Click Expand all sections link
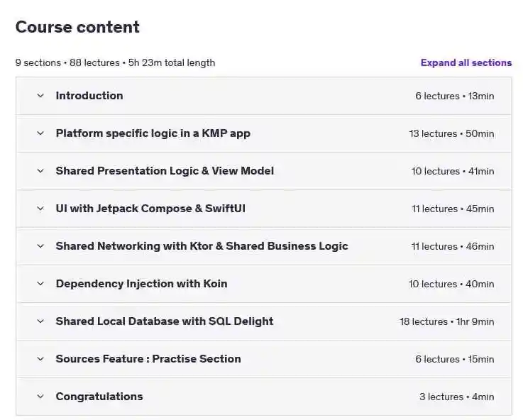This screenshot has width=523, height=420. point(466,62)
